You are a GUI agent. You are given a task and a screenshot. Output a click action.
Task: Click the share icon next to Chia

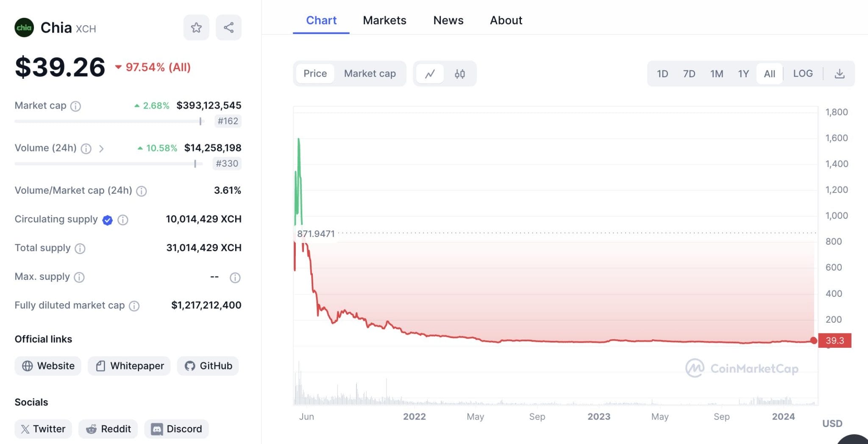tap(228, 28)
